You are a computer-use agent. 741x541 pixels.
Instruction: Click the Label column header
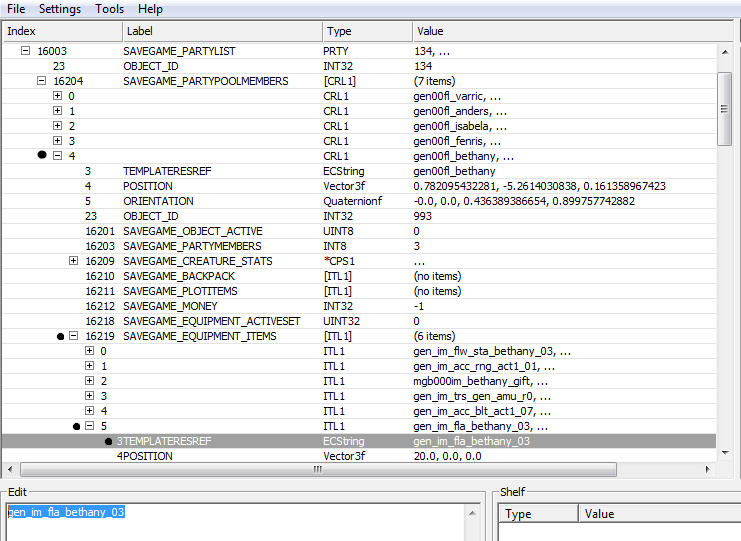tap(220, 31)
